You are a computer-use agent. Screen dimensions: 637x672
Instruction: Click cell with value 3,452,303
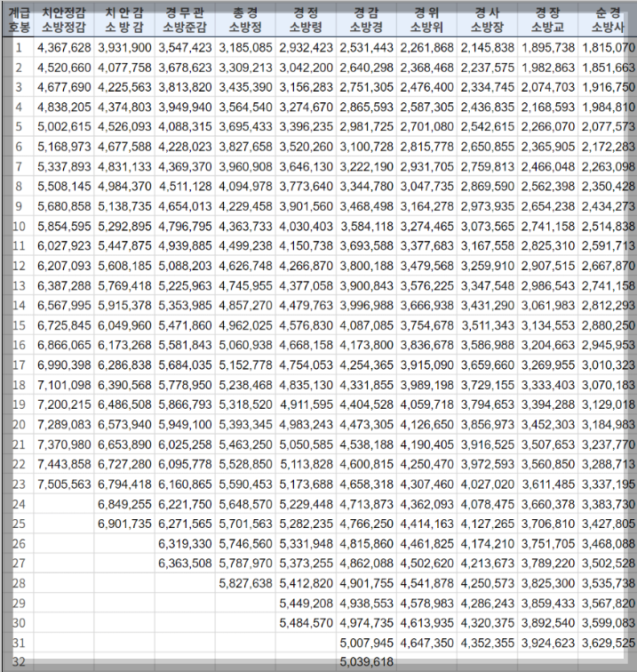coord(548,425)
